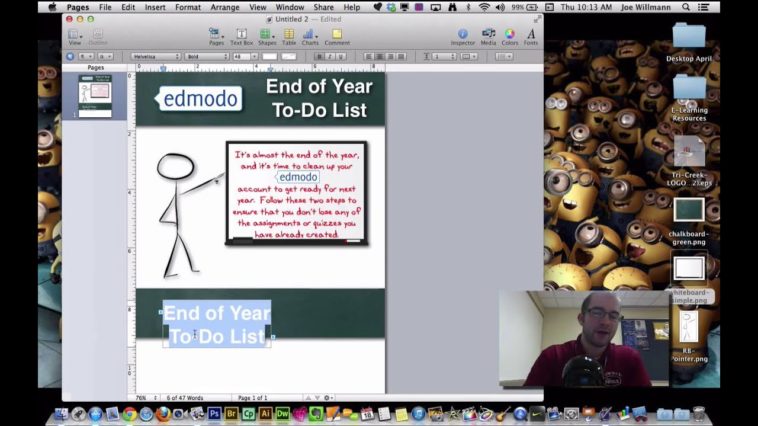Image resolution: width=758 pixels, height=426 pixels.
Task: Open the Bold typeface dropdown
Action: click(x=206, y=56)
